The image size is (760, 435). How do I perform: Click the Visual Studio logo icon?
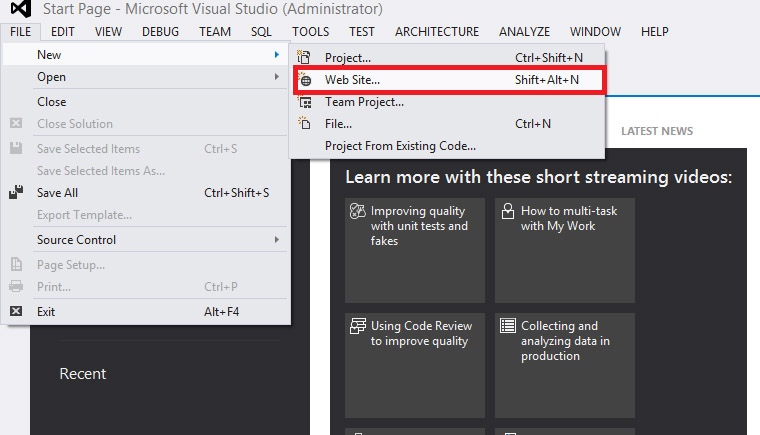pyautogui.click(x=21, y=8)
